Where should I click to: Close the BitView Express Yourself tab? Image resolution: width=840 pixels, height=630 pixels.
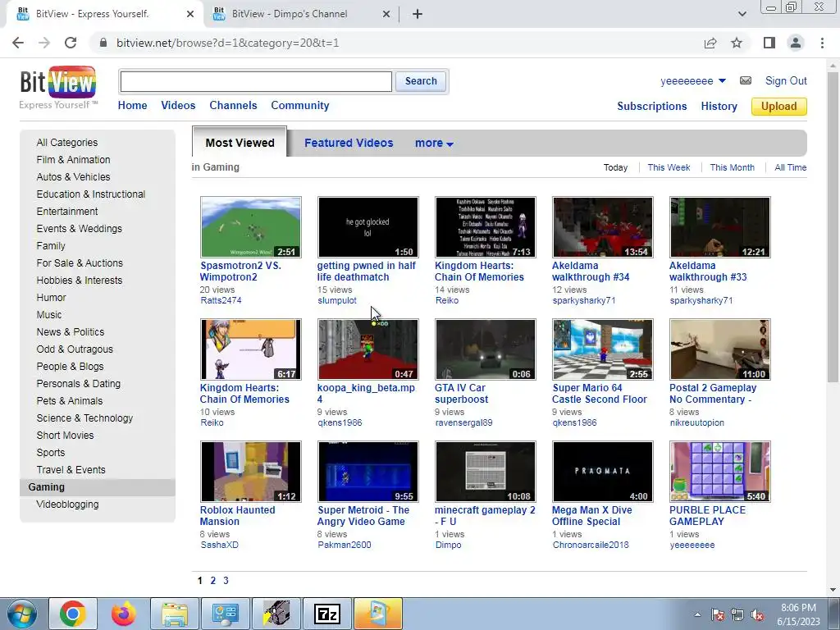click(190, 14)
